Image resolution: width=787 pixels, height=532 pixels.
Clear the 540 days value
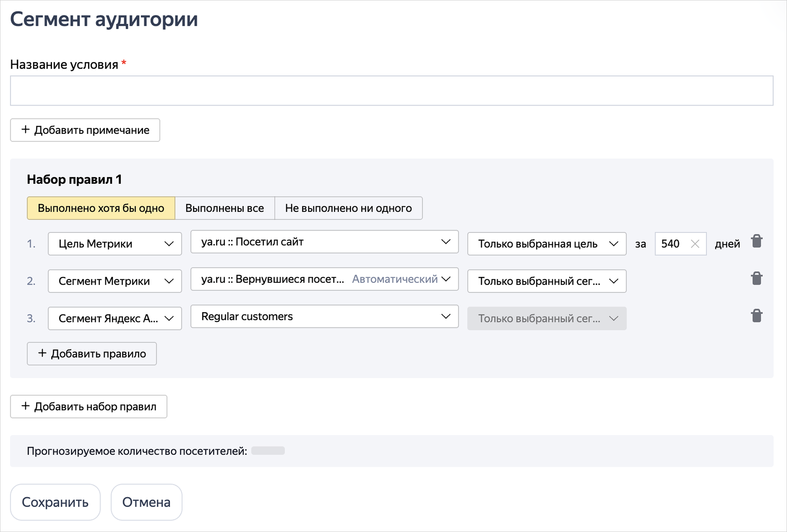(695, 244)
